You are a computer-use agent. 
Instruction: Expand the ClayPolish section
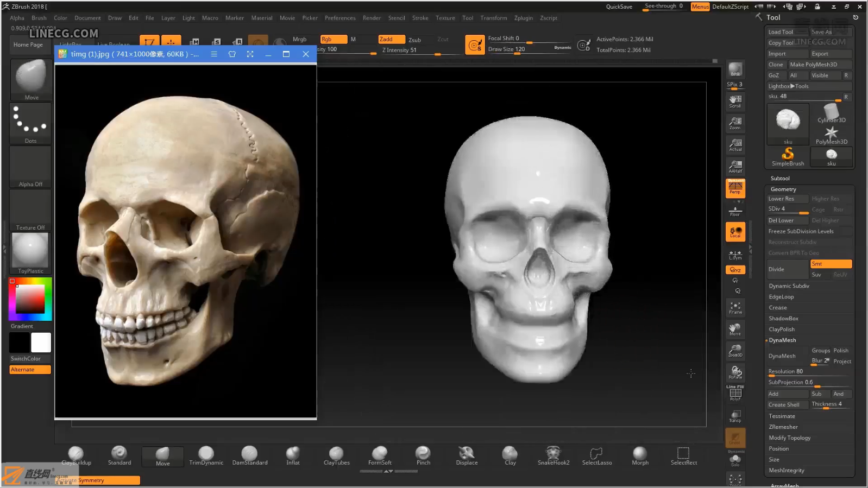point(782,329)
